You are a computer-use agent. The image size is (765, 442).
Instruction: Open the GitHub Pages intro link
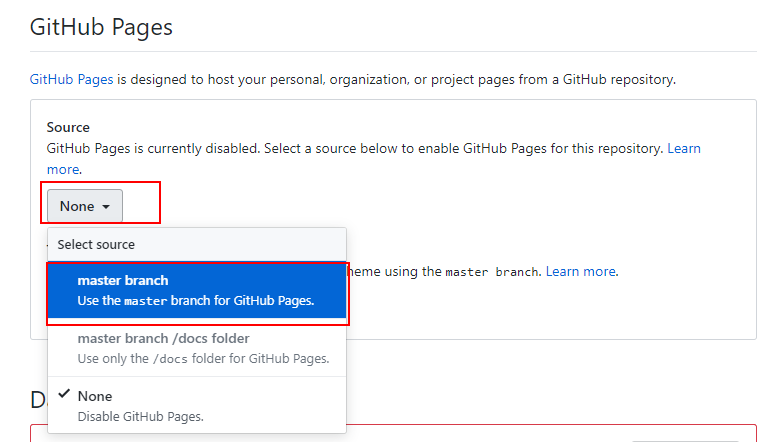[71, 79]
